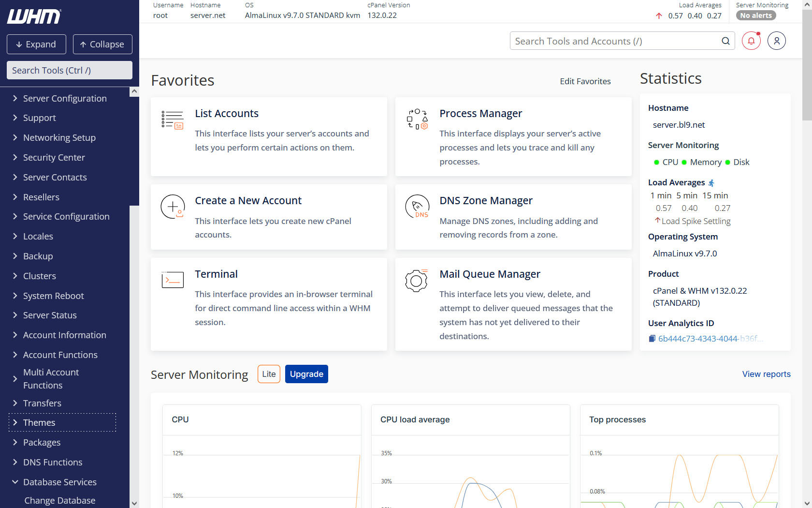The width and height of the screenshot is (812, 508).
Task: Open the View reports link
Action: 766,374
